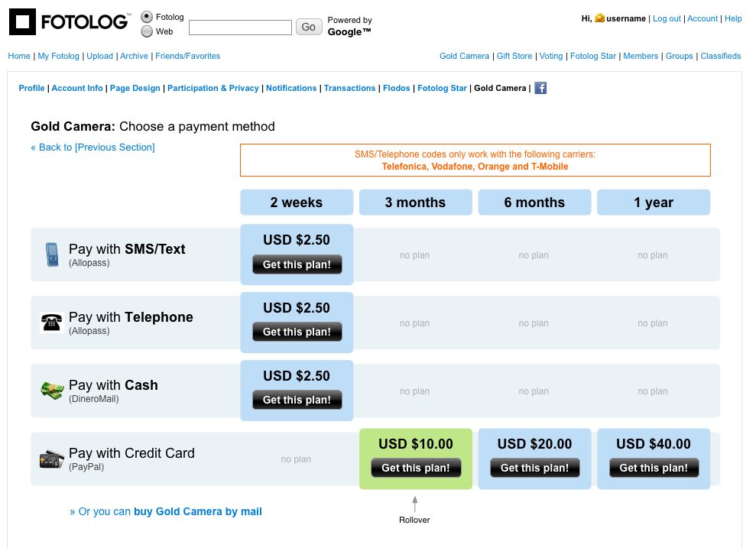756x548 pixels.
Task: Click the username text in header
Action: click(x=626, y=18)
